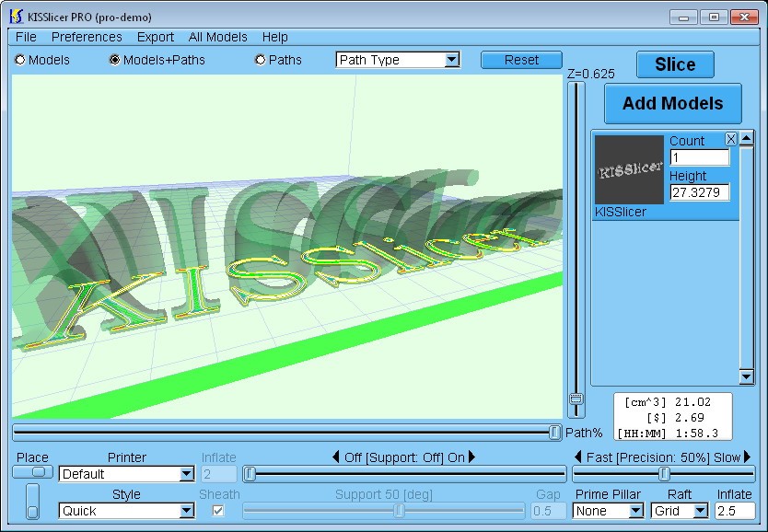Open the Export menu

click(x=156, y=37)
